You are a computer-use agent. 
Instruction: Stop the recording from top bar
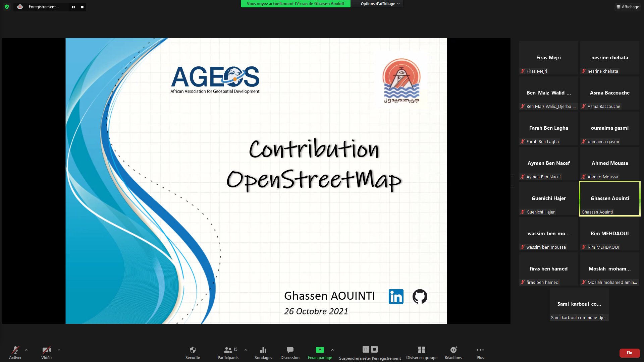pos(82,7)
